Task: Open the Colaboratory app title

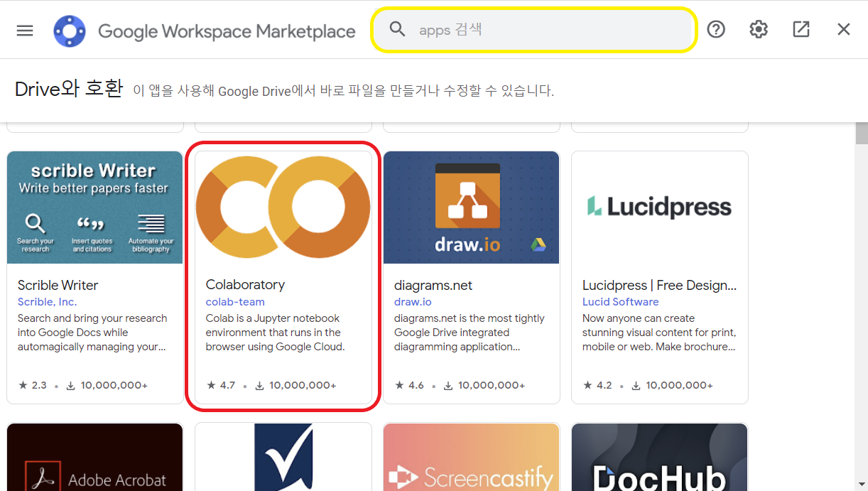Action: (x=245, y=284)
